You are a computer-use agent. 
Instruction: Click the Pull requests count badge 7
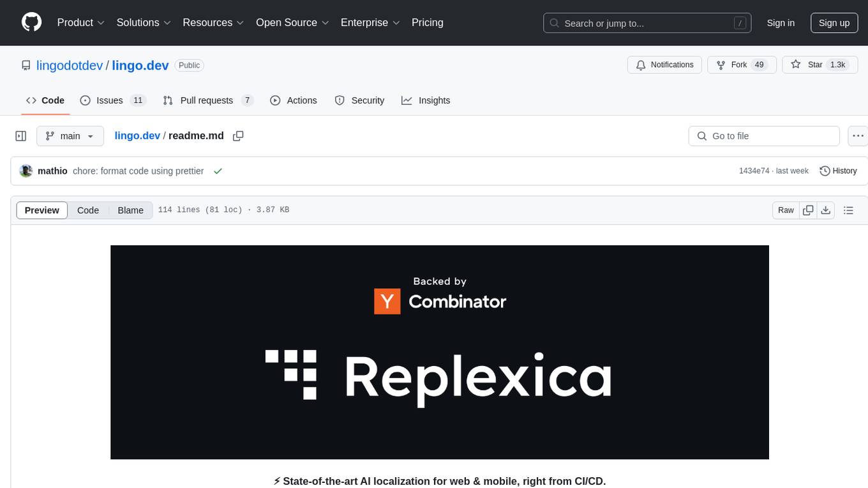point(248,100)
